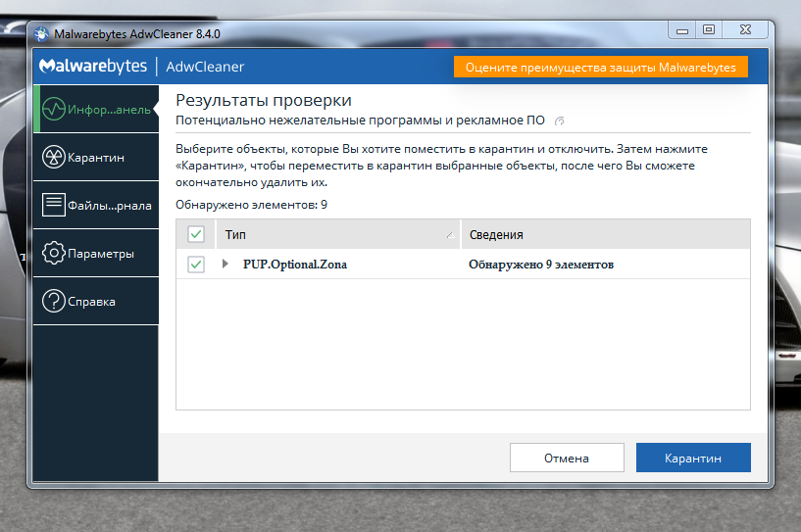Click the orange Malwarebytes protection banner
The image size is (801, 532).
pos(601,67)
